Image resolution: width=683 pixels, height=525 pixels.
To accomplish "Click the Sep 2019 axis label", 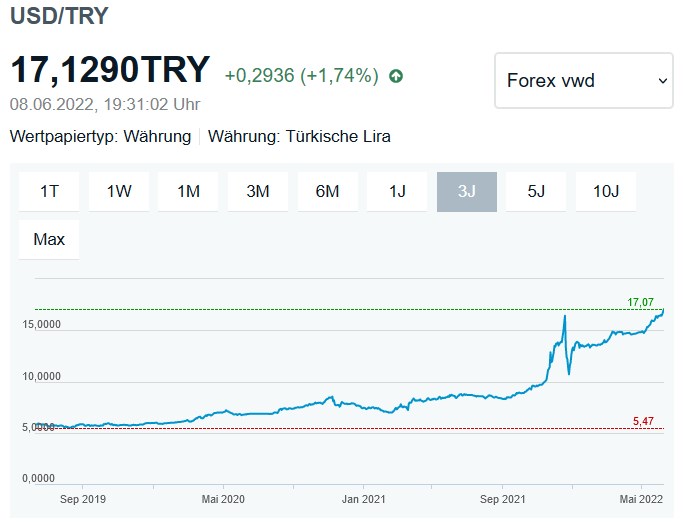I will click(x=83, y=498).
